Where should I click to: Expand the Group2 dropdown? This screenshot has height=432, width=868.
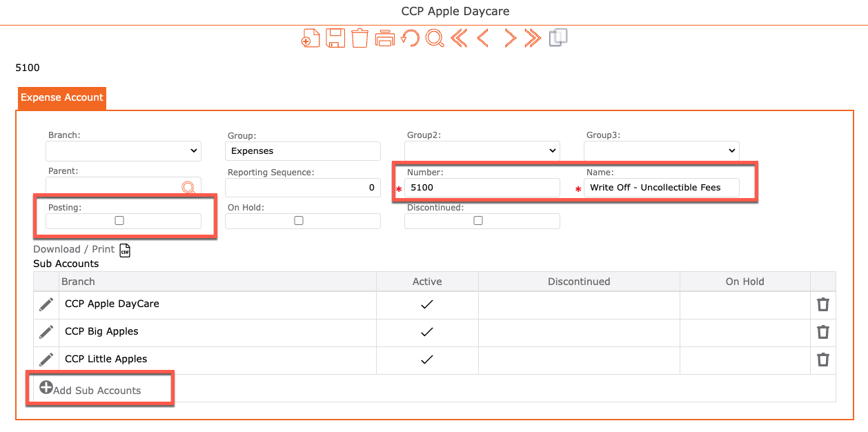pyautogui.click(x=482, y=150)
